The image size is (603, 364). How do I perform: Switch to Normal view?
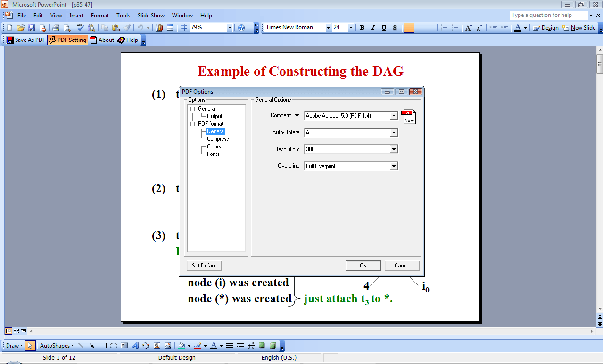point(8,331)
